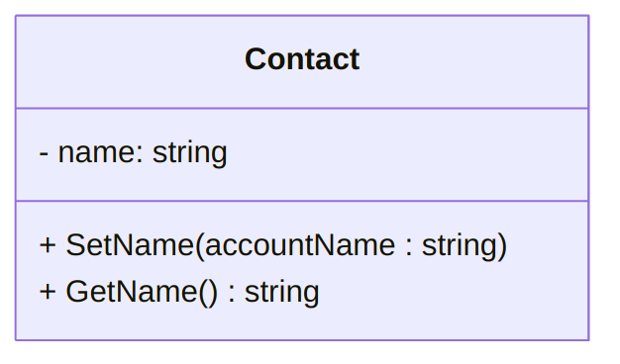Select the name attribute word
Image resolution: width=620 pixels, height=364 pixels.
98,152
